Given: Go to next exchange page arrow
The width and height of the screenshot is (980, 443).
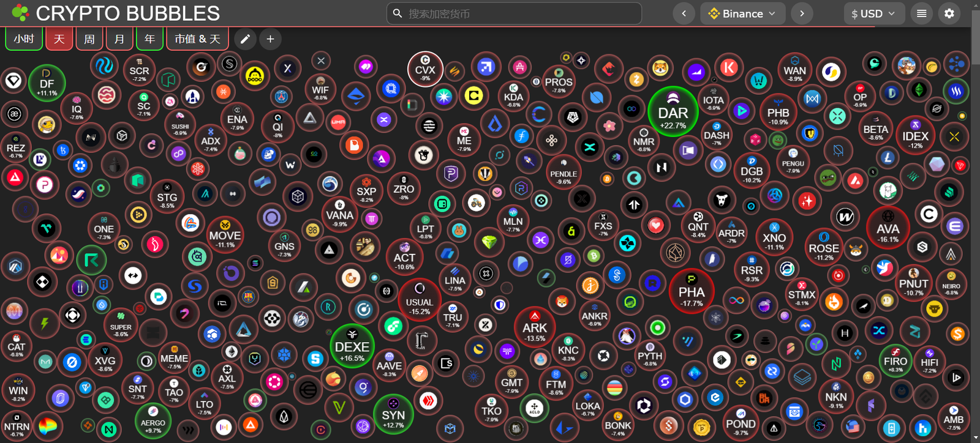Looking at the screenshot, I should [x=802, y=13].
